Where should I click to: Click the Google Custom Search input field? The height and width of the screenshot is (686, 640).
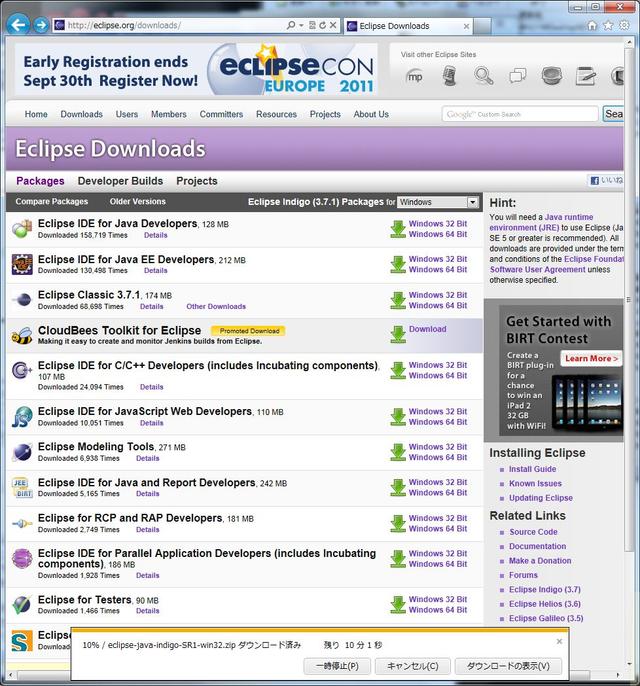coord(520,114)
